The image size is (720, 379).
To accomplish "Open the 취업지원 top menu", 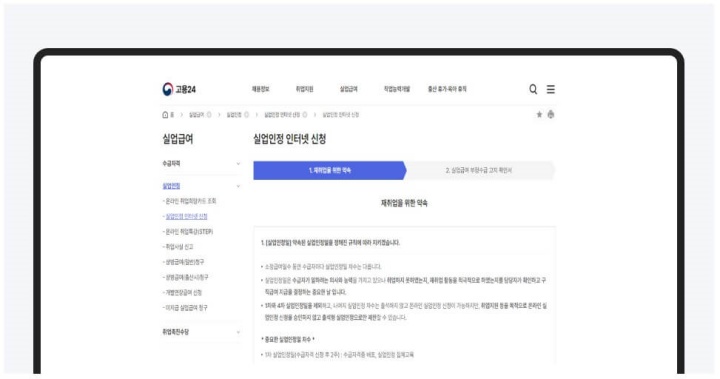I will pos(304,89).
